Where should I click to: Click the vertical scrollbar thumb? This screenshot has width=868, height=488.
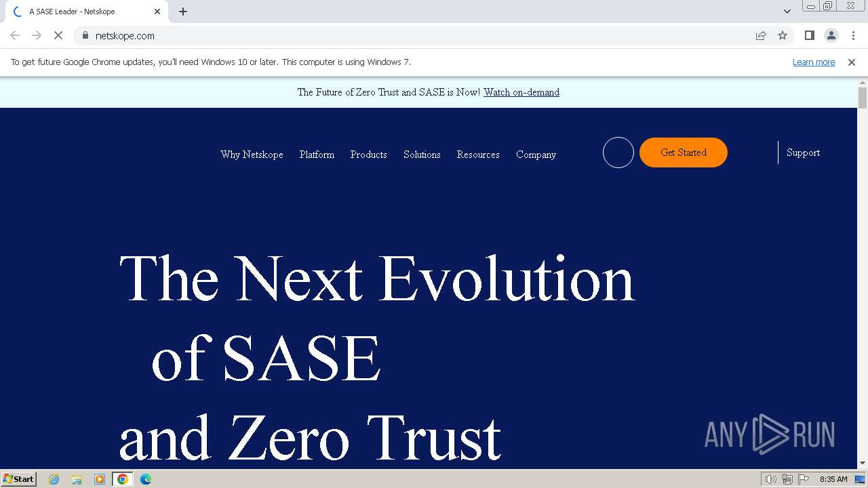[x=863, y=98]
